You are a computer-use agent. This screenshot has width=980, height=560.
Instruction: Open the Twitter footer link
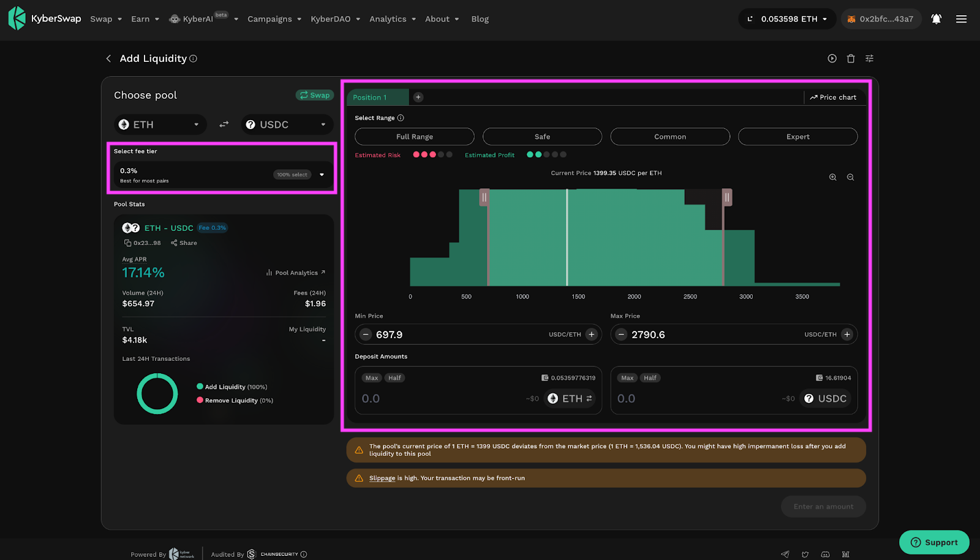tap(805, 554)
